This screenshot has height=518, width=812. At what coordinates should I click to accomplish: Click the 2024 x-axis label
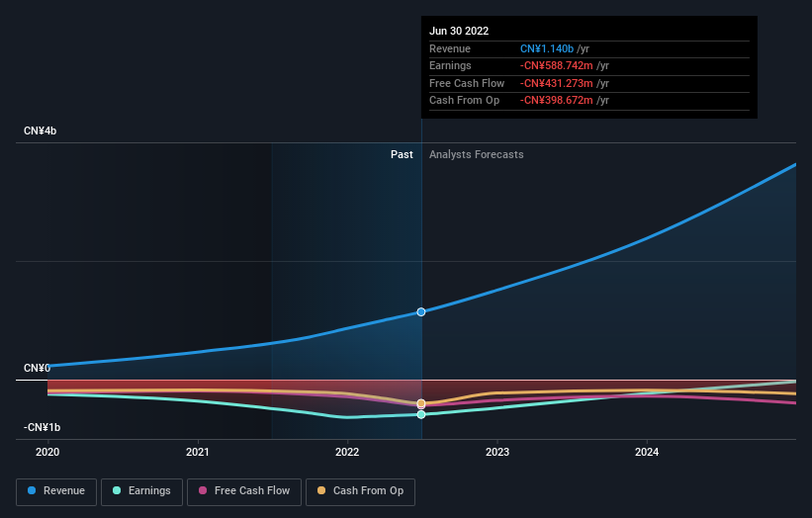click(647, 452)
